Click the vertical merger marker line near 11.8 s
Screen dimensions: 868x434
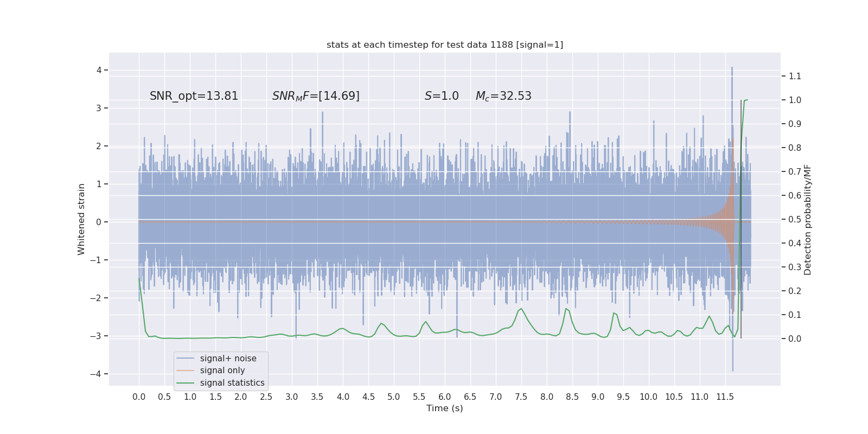741,219
